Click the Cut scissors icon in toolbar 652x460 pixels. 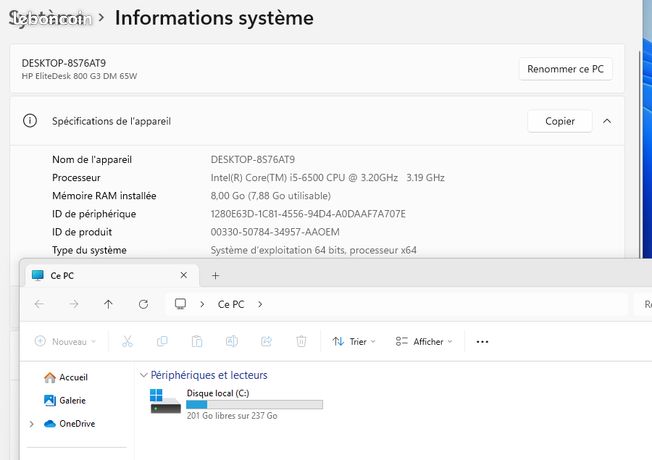pyautogui.click(x=127, y=341)
